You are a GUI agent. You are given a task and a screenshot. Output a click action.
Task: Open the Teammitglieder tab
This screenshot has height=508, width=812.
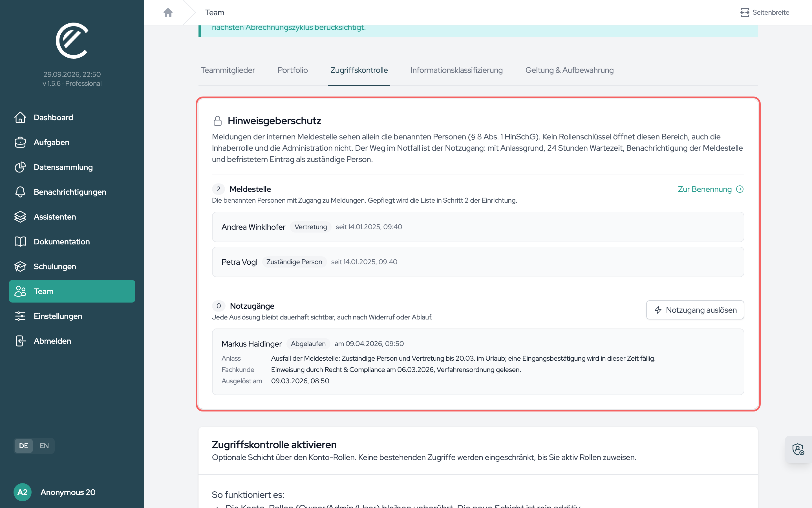228,70
